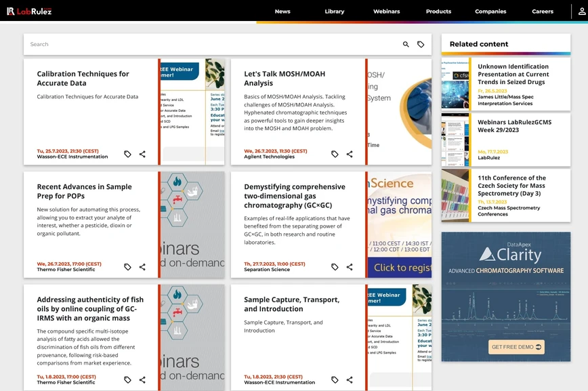Click Wasson-ECE Instrumentation under Calibration Techniques

[x=72, y=157]
